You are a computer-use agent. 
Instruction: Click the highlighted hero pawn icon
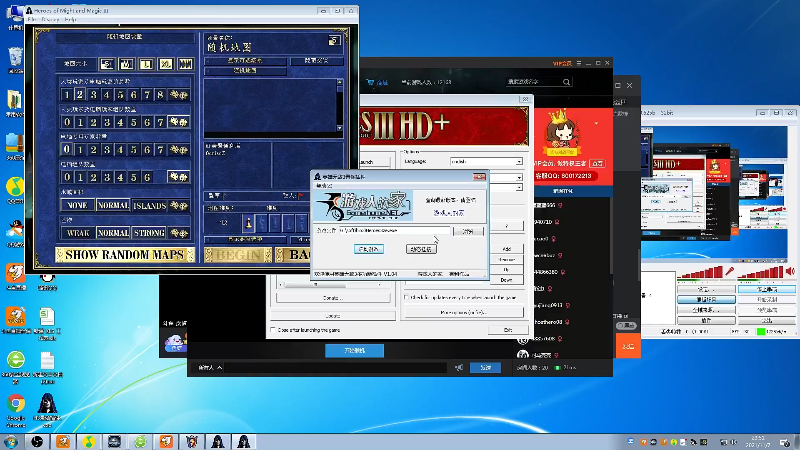[248, 223]
